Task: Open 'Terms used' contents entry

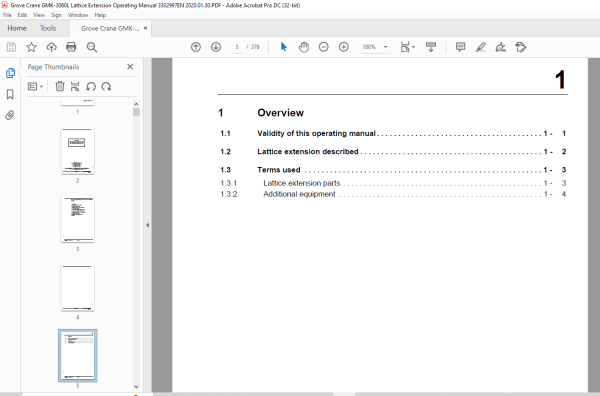Action: [393, 170]
